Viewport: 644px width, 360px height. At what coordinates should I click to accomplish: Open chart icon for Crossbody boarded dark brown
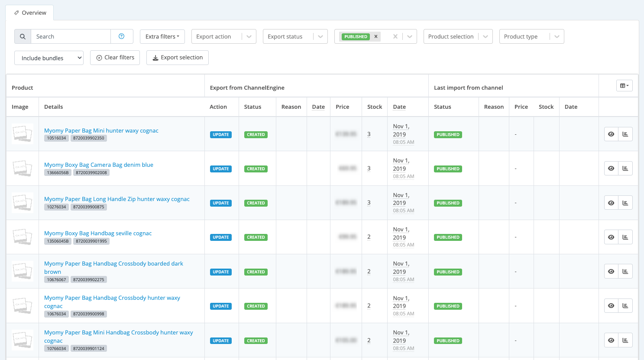(625, 271)
